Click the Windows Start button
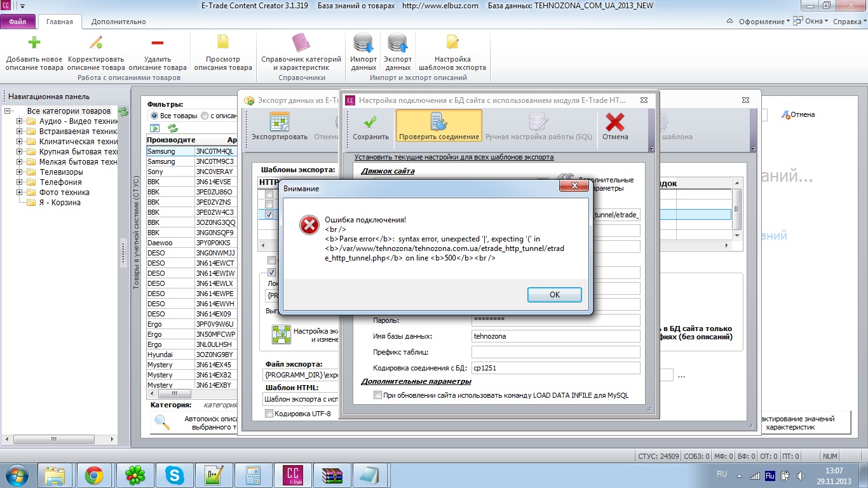This screenshot has height=488, width=868. point(17,475)
